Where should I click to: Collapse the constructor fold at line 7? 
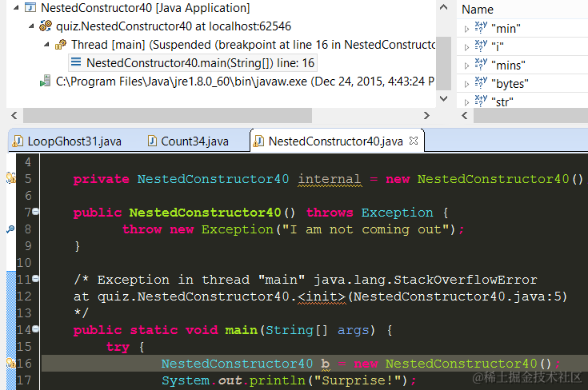click(x=36, y=212)
